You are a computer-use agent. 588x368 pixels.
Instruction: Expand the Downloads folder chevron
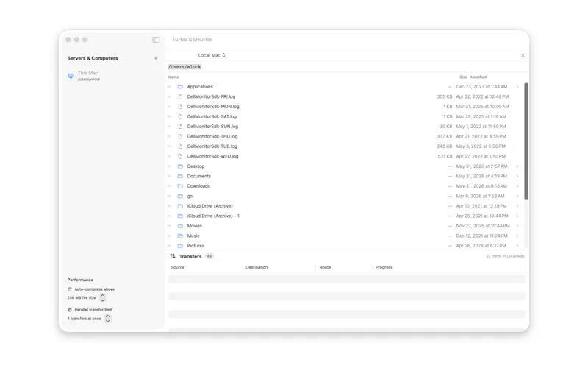(x=517, y=186)
